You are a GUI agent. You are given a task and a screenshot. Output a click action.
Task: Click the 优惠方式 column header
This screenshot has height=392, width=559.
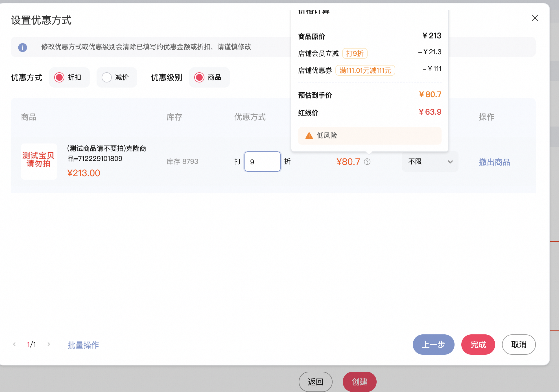pyautogui.click(x=250, y=117)
